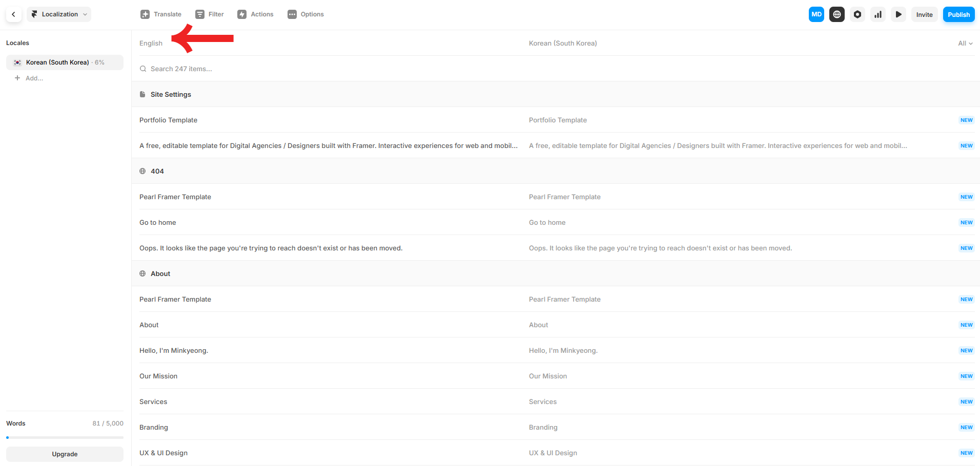
Task: Open site settings gear icon
Action: point(857,14)
